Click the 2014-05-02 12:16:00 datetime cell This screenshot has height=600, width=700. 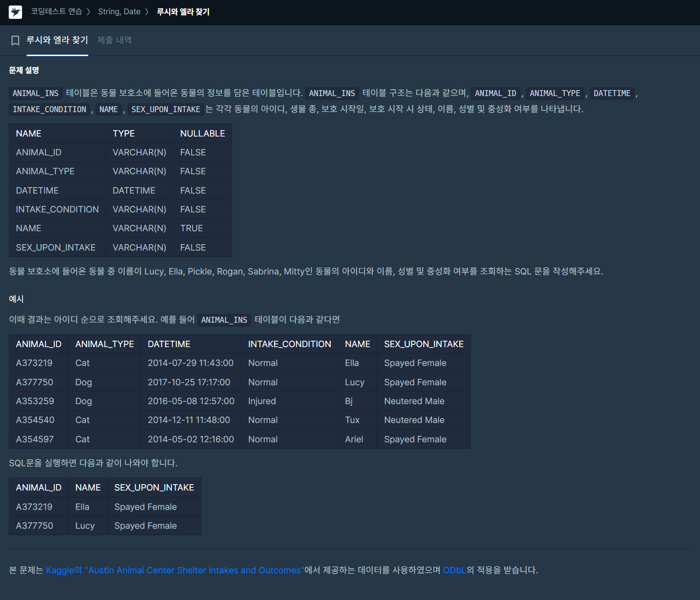[x=191, y=439]
